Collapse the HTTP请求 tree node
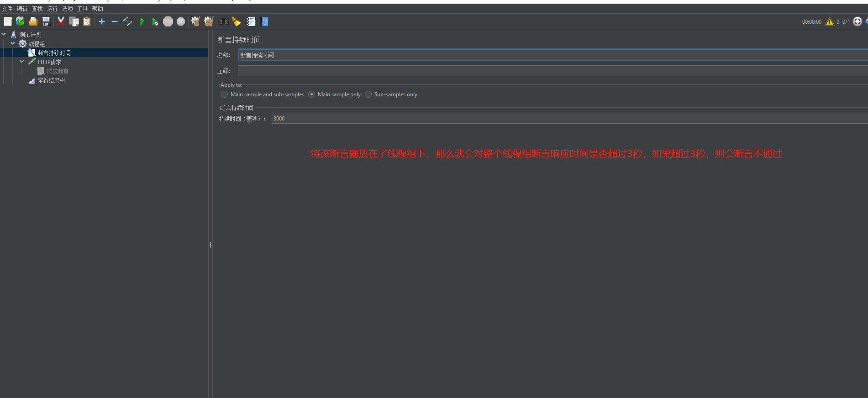 tap(22, 62)
